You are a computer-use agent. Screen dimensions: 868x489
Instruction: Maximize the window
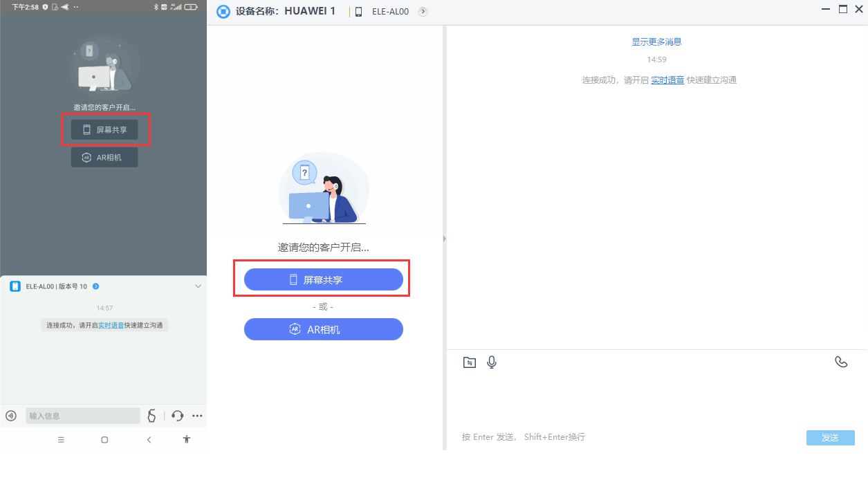pyautogui.click(x=842, y=9)
